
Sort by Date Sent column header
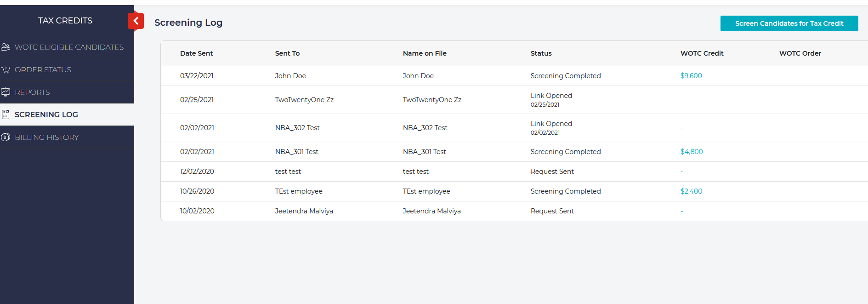196,53
